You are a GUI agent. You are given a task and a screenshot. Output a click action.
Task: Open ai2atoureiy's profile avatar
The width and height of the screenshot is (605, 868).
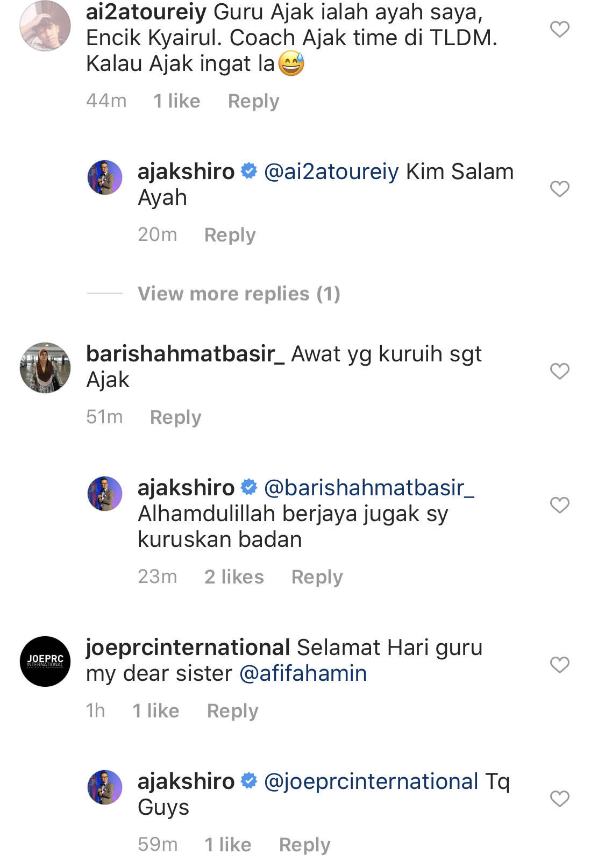(x=45, y=25)
